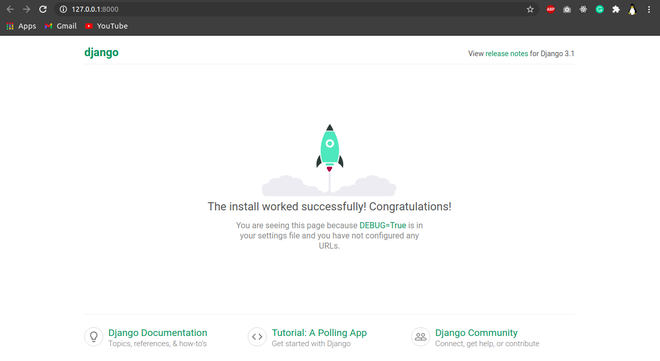Click the django logo heading
Image resolution: width=660 pixels, height=361 pixels.
(101, 53)
